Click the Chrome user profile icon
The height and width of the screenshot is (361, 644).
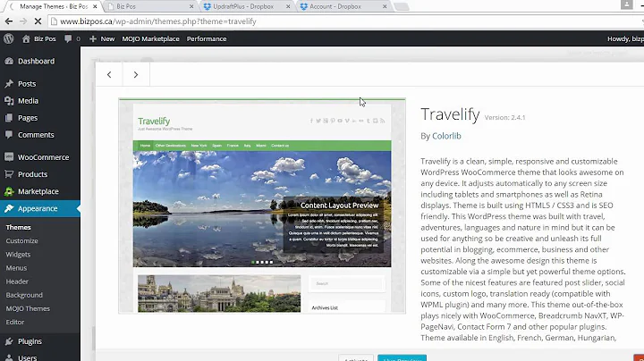(x=626, y=4)
